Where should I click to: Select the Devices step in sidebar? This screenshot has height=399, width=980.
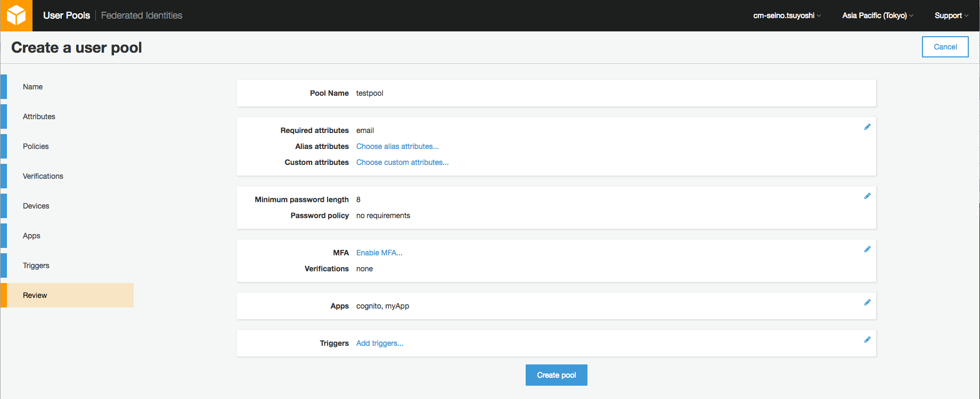[x=36, y=206]
